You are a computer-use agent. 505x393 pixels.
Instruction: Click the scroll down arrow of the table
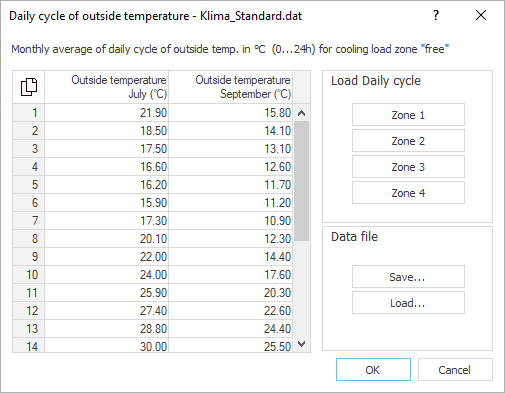[x=301, y=344]
